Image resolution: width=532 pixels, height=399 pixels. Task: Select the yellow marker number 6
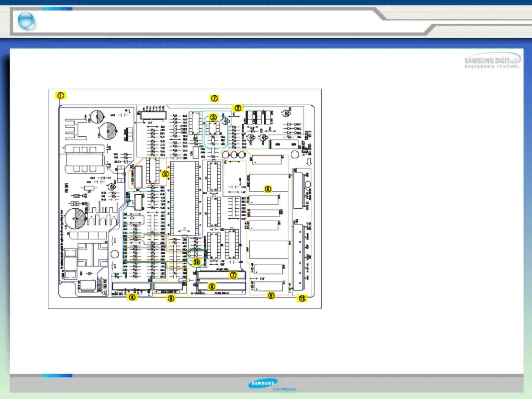(212, 287)
